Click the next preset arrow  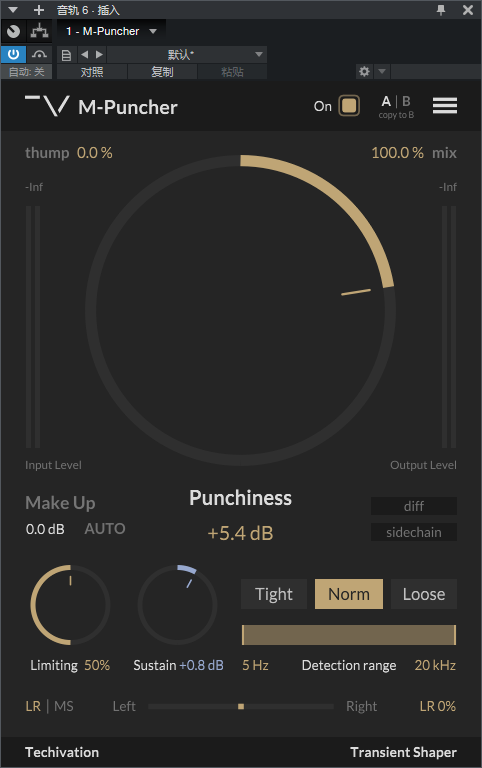pyautogui.click(x=99, y=54)
